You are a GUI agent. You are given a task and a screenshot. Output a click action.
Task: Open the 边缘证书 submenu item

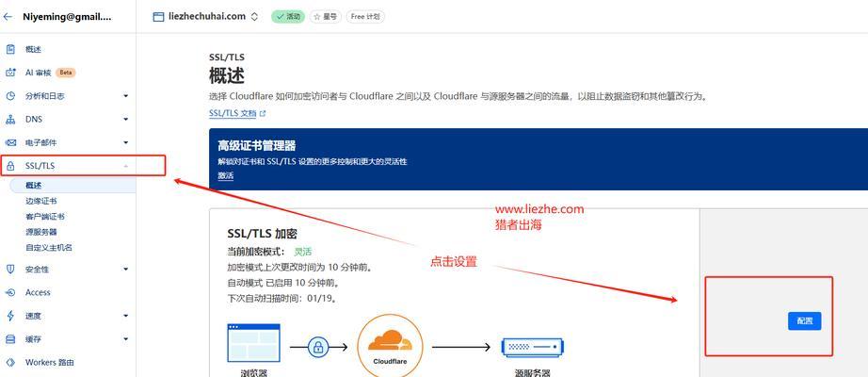pyautogui.click(x=41, y=201)
